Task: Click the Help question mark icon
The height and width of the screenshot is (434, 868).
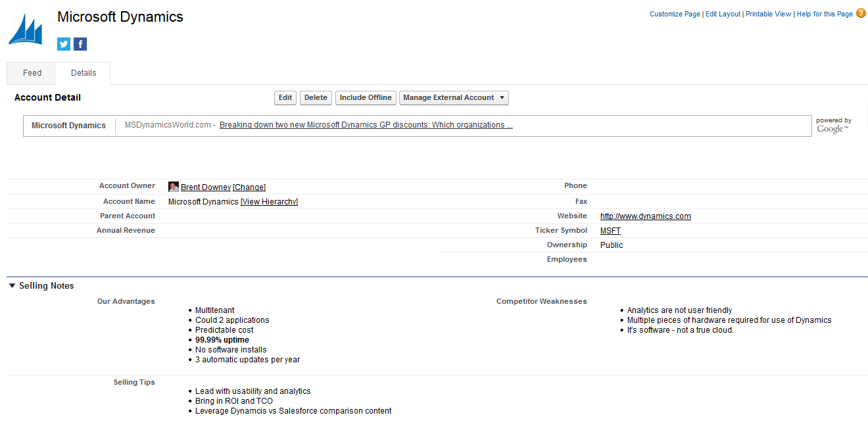Action: tap(861, 12)
